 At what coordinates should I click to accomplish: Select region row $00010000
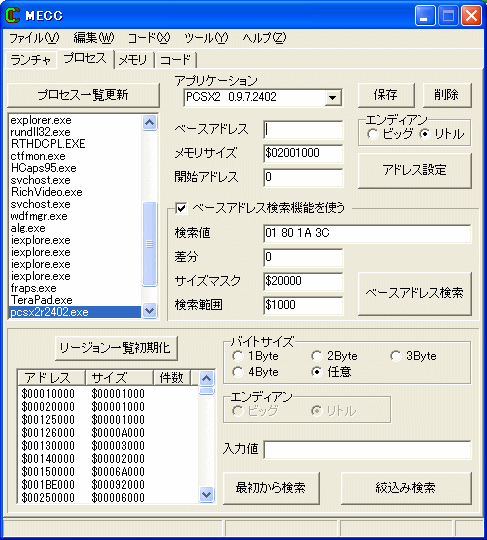point(108,394)
